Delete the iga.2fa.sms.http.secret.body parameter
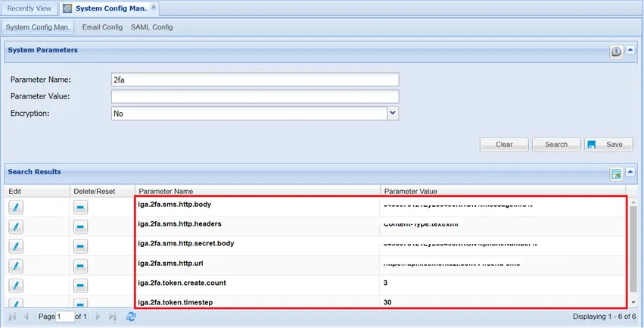The image size is (644, 328). coord(80,247)
